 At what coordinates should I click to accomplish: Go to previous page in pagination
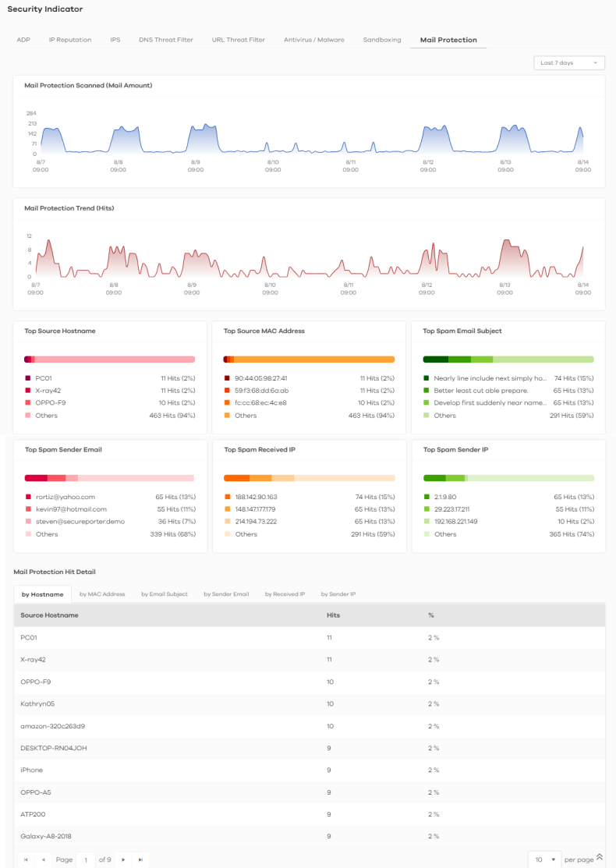point(43,859)
